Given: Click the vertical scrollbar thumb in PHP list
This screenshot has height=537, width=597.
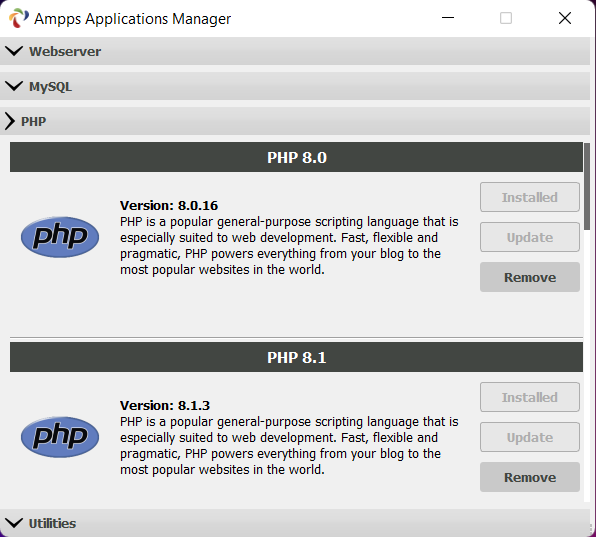Looking at the screenshot, I should (587, 186).
